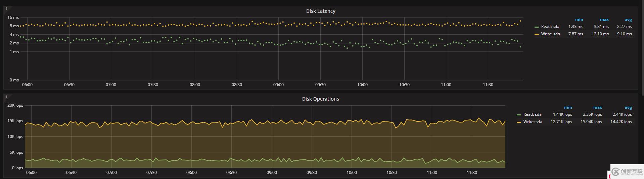Click the 10:00 time label in Disk Operations chart

[352, 173]
